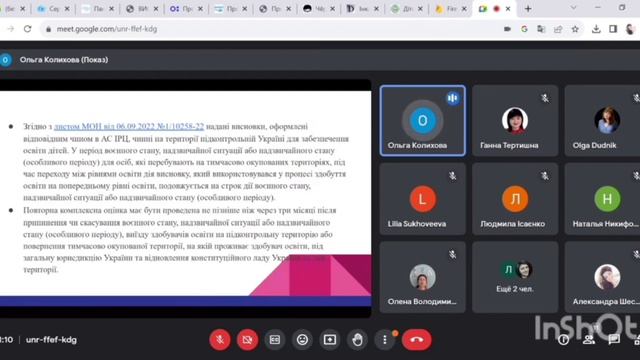Switch to the tab labeled 'Дл'
640x360 pixels.
click(407, 9)
